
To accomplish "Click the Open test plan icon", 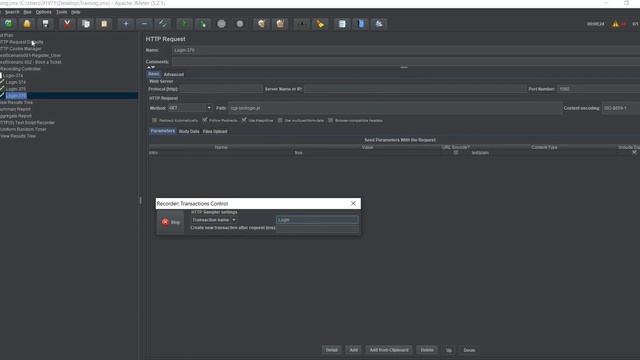I will point(27,24).
